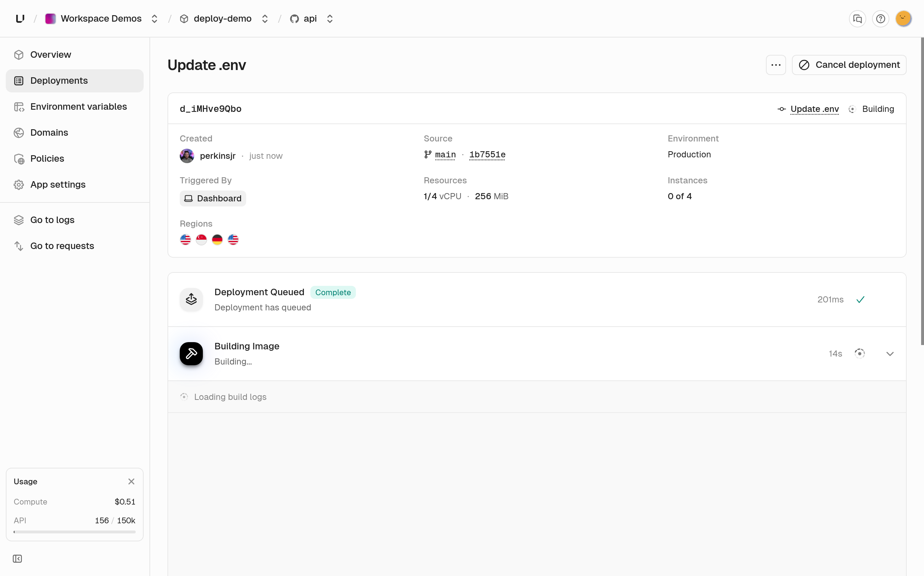Open the main branch link
This screenshot has width=924, height=576.
tap(445, 155)
